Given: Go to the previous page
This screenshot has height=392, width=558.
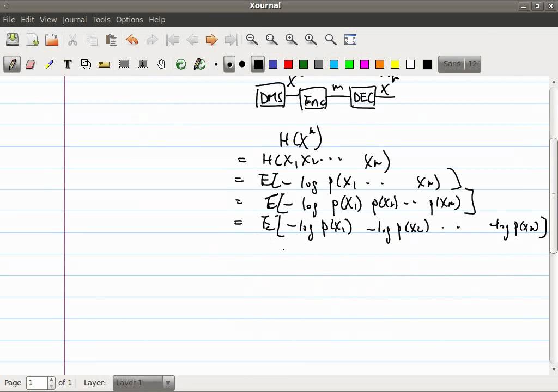Looking at the screenshot, I should point(192,40).
